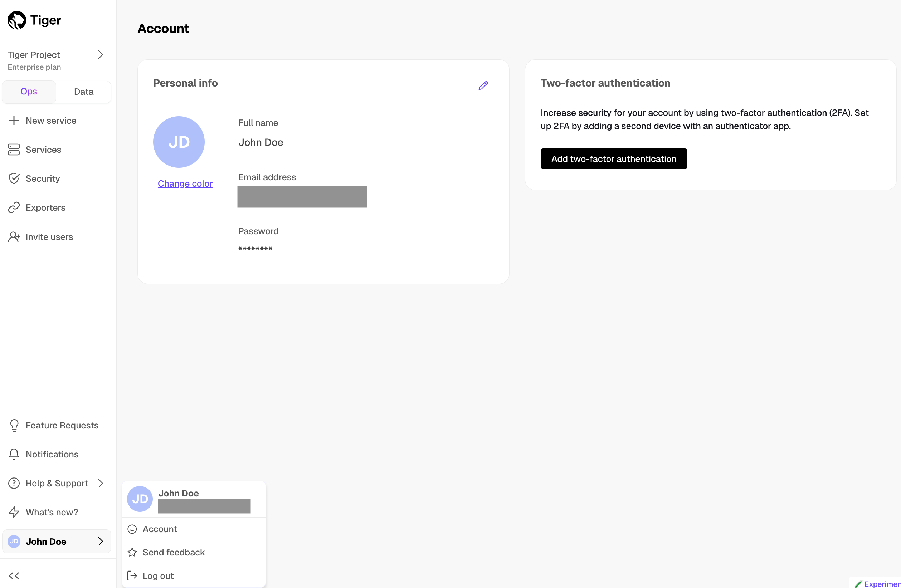This screenshot has height=588, width=901.
Task: Click the pencil edit icon in Personal info
Action: [483, 85]
